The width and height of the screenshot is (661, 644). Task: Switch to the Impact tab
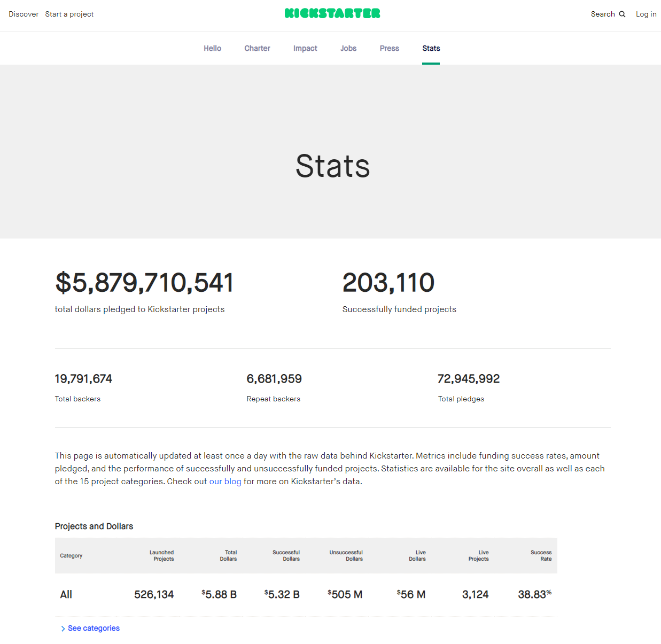[x=305, y=48]
